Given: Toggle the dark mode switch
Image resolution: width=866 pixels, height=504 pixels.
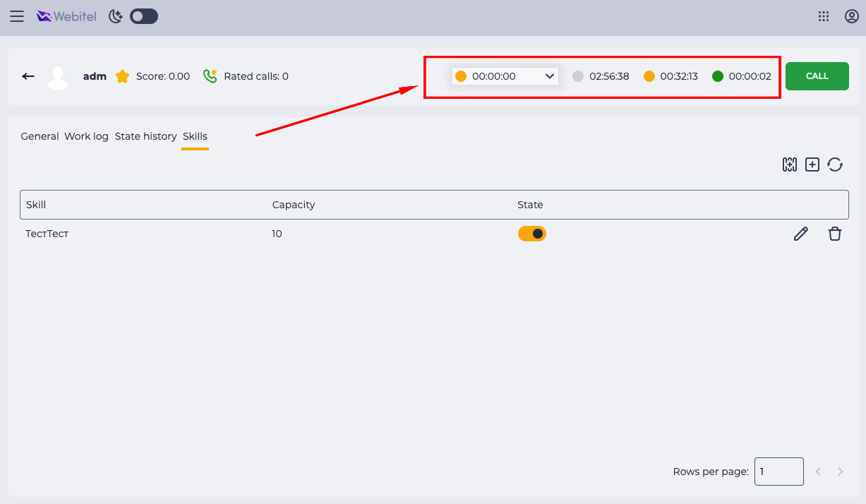Looking at the screenshot, I should point(143,16).
